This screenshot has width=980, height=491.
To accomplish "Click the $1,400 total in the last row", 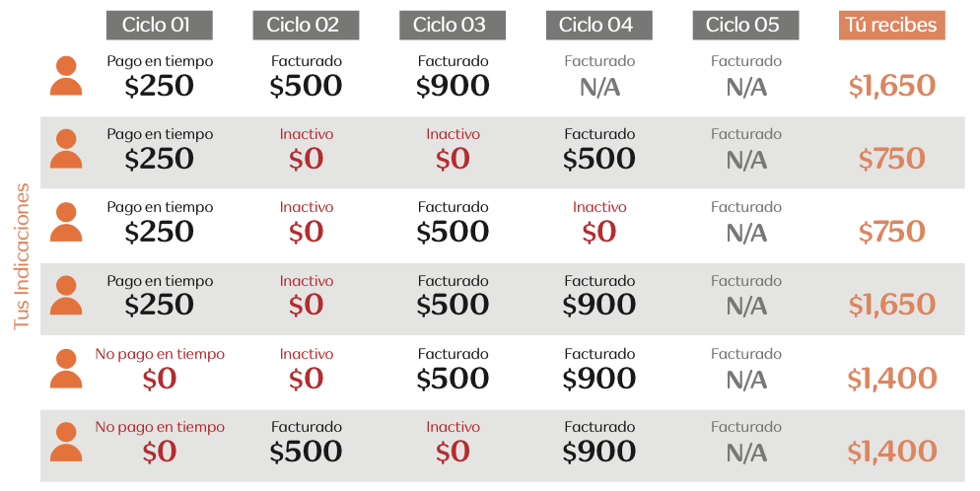I will (892, 451).
